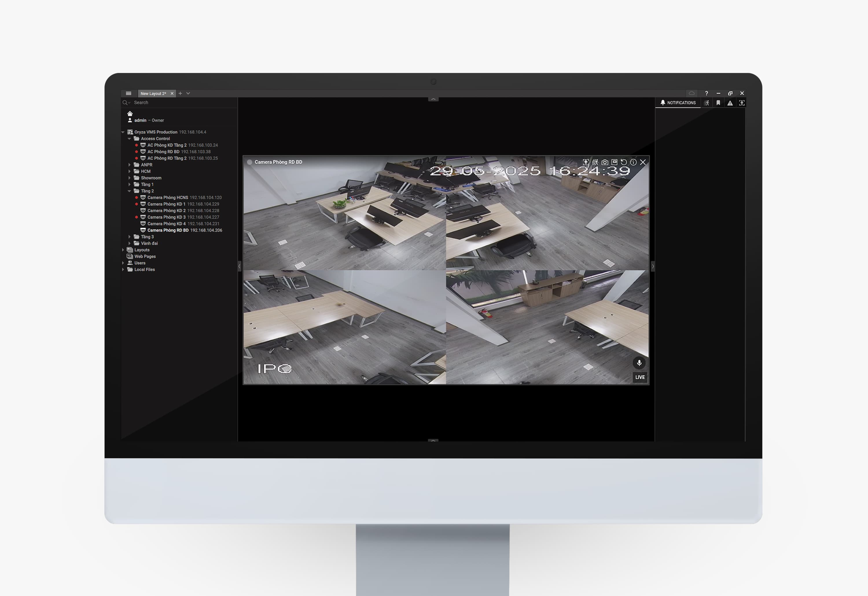Click the camera icon for AC Phòng RD BD
Screen dimensions: 868x596
143,152
